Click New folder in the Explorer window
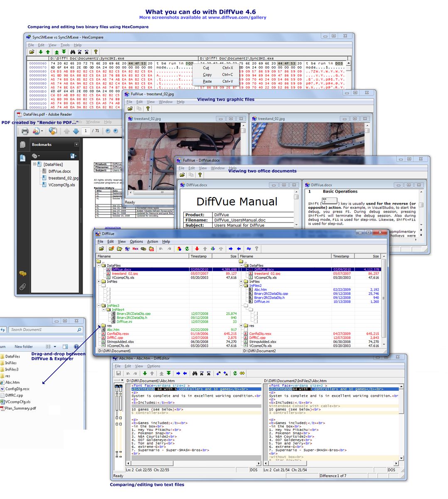The width and height of the screenshot is (448, 499). (24, 346)
